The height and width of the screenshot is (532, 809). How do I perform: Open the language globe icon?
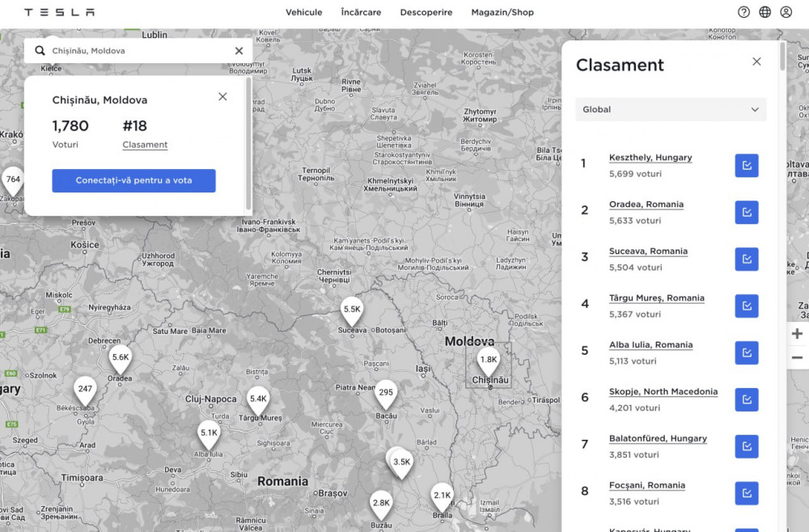tap(765, 12)
